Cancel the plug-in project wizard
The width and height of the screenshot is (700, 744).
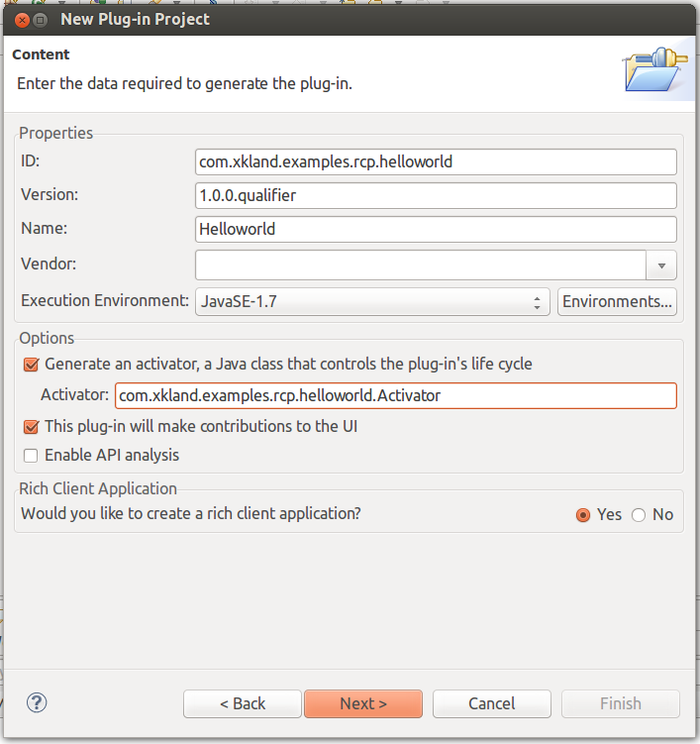(x=492, y=703)
